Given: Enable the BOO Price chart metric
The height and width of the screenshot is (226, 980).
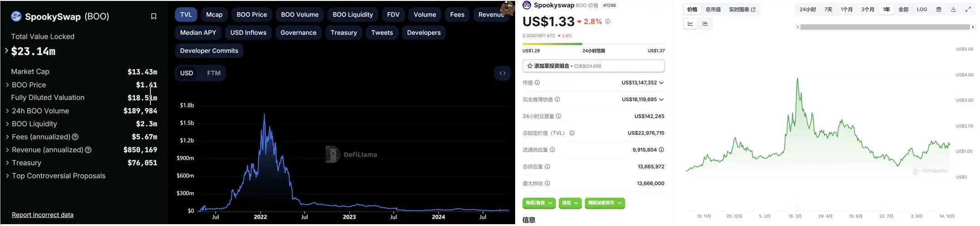Looking at the screenshot, I should point(252,14).
